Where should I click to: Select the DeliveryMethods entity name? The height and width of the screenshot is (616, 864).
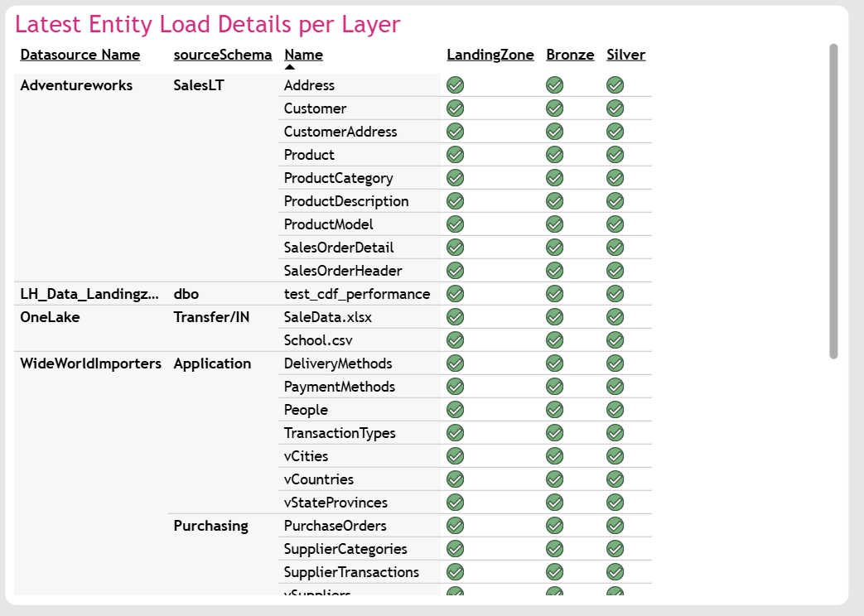[338, 363]
